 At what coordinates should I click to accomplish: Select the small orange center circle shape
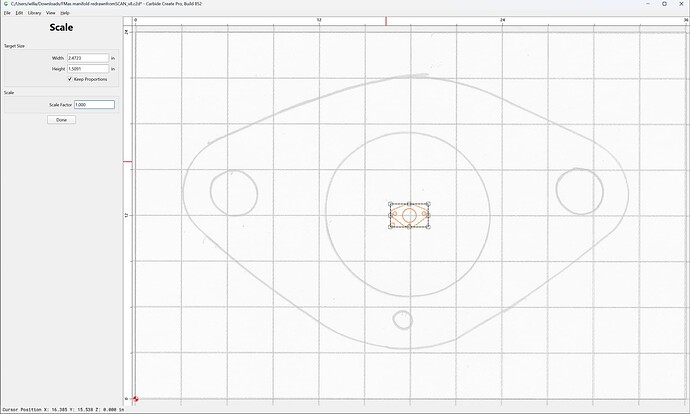coord(409,215)
